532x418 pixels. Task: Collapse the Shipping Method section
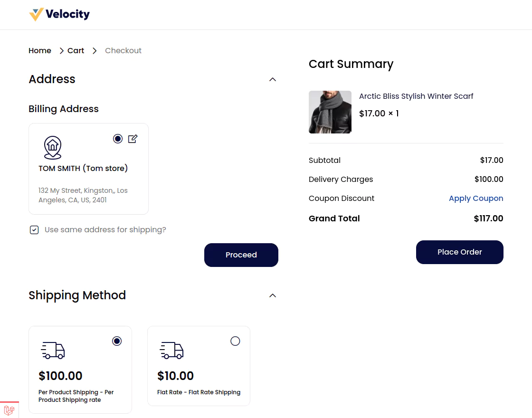pos(272,295)
